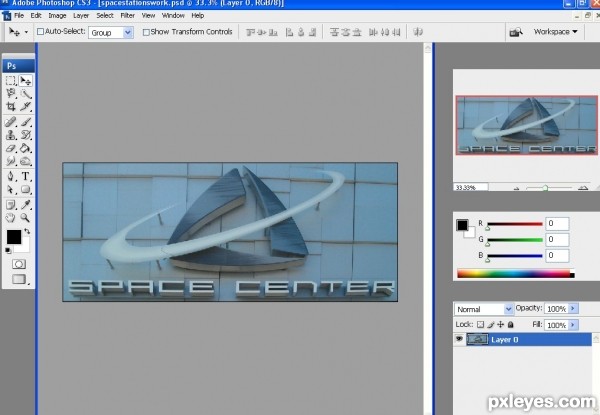Select the Notes tool
This screenshot has width=600, height=415.
11,205
